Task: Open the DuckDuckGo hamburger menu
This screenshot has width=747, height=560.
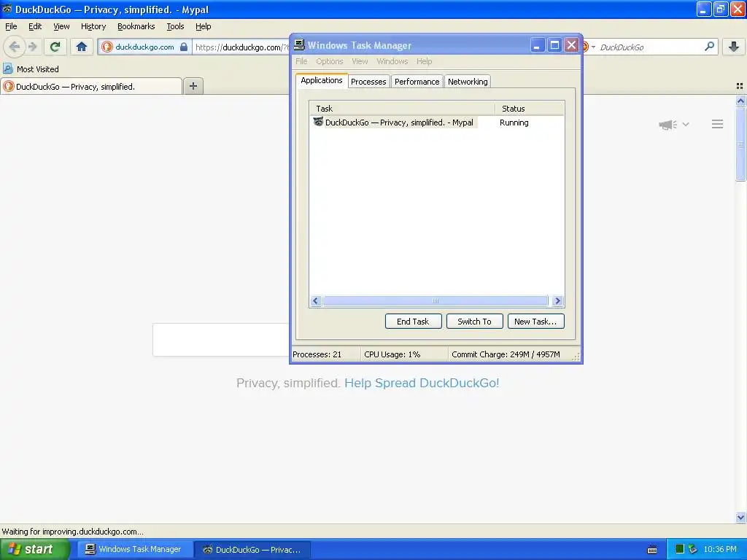Action: coord(718,124)
